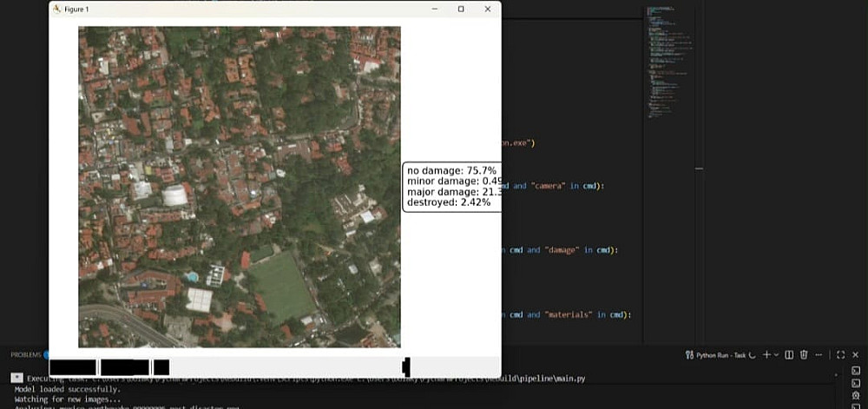The image size is (868, 409).
Task: Click the satellite image in Figure 1
Action: point(240,187)
